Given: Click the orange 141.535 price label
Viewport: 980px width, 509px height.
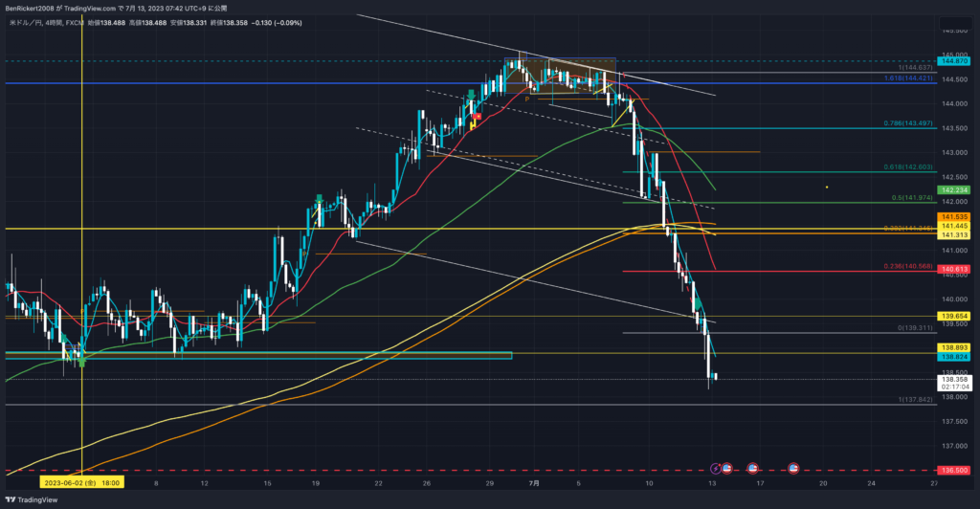Looking at the screenshot, I should click(x=953, y=217).
